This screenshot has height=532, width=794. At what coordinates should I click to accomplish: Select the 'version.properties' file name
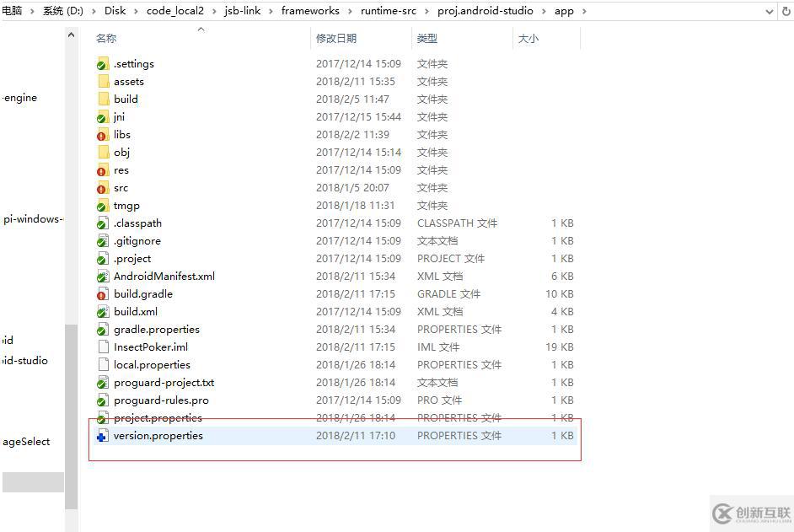(158, 436)
